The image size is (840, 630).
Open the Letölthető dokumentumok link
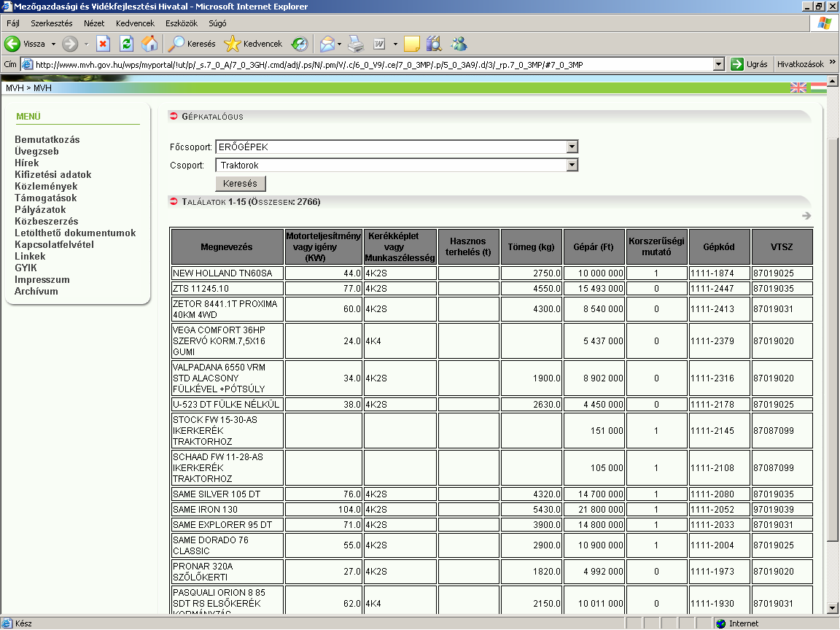click(x=75, y=233)
